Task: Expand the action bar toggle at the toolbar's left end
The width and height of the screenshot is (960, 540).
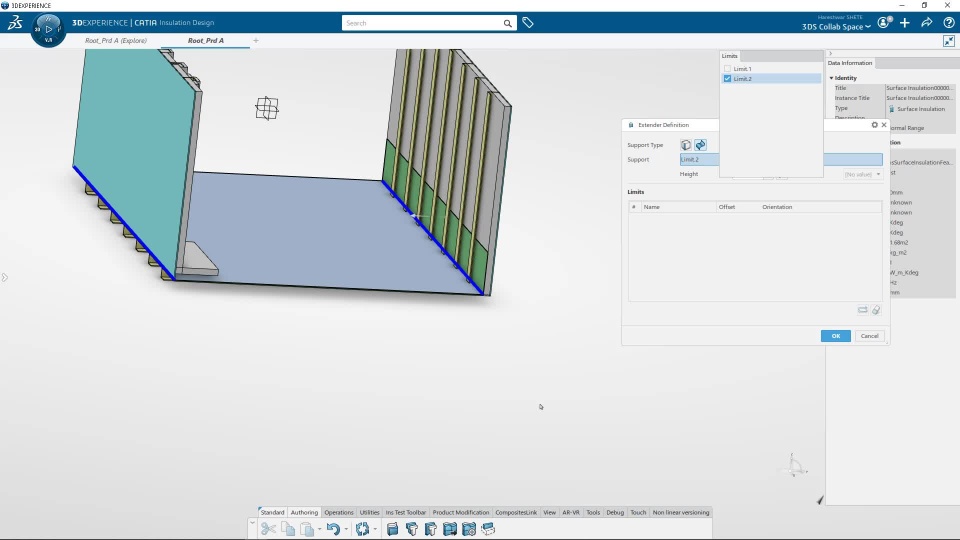Action: pos(252,523)
